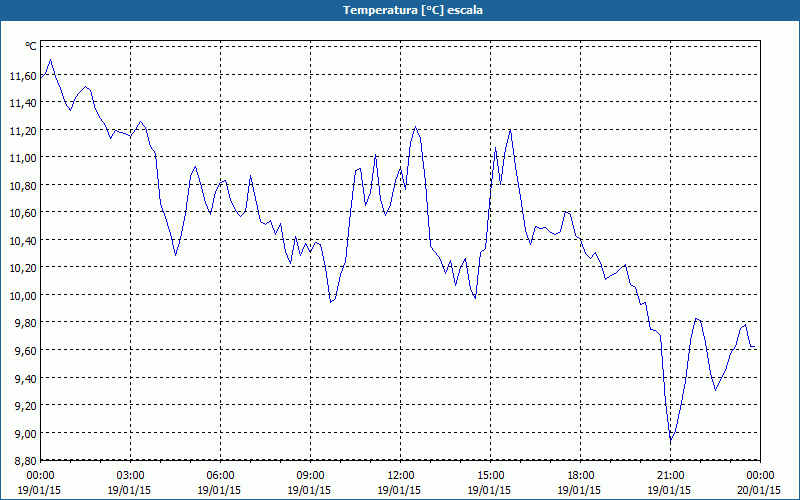The height and width of the screenshot is (500, 800).
Task: Click the 06:00 time axis label
Action: (220, 476)
